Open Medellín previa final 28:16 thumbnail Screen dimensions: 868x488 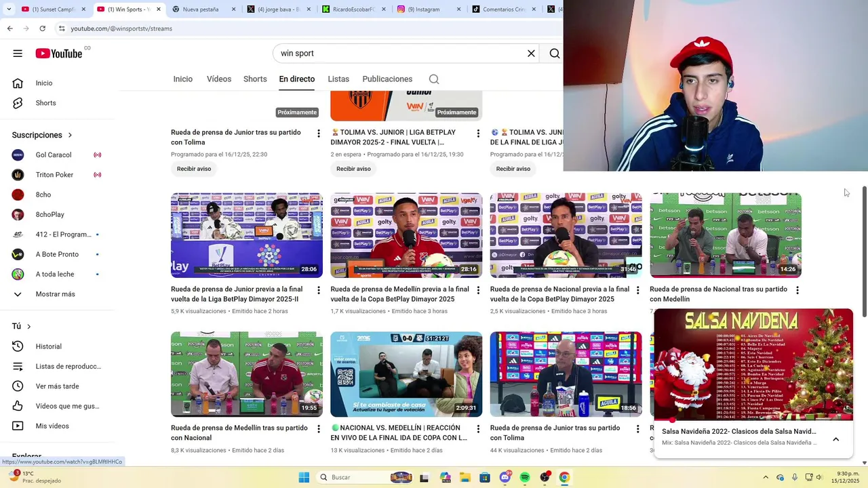[x=406, y=235]
